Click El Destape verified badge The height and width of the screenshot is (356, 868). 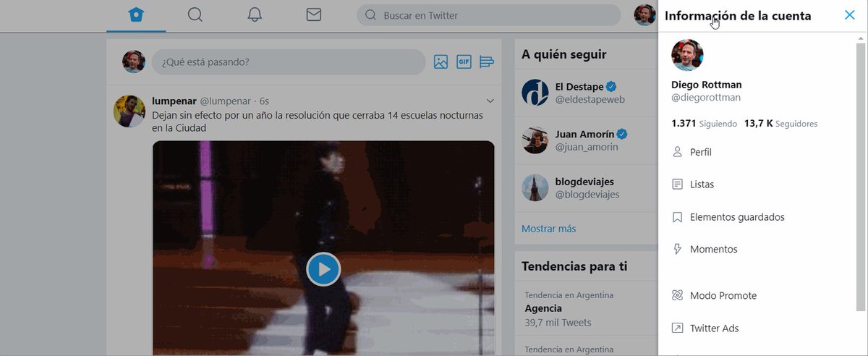coord(611,86)
